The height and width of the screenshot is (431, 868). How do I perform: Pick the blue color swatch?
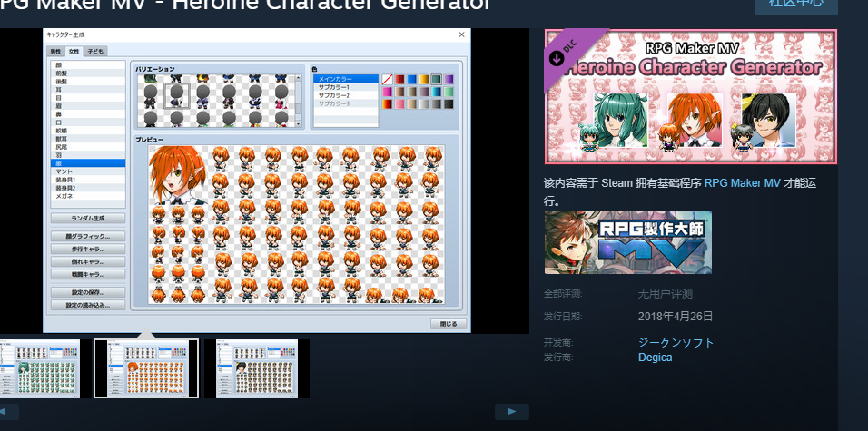pos(412,80)
